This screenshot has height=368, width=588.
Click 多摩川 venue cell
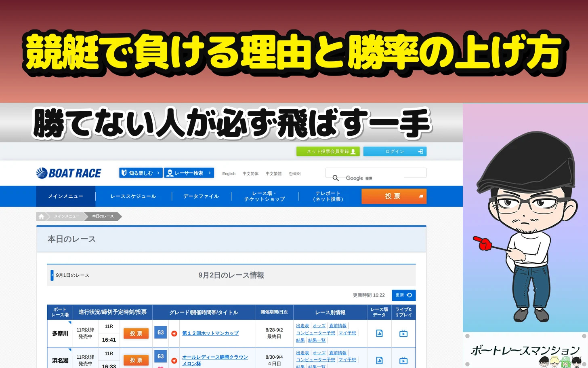coord(60,333)
